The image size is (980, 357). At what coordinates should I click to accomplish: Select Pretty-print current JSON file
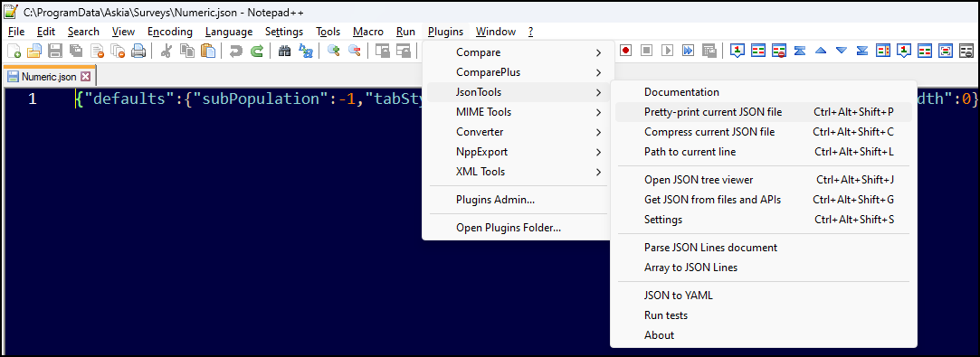(x=763, y=112)
